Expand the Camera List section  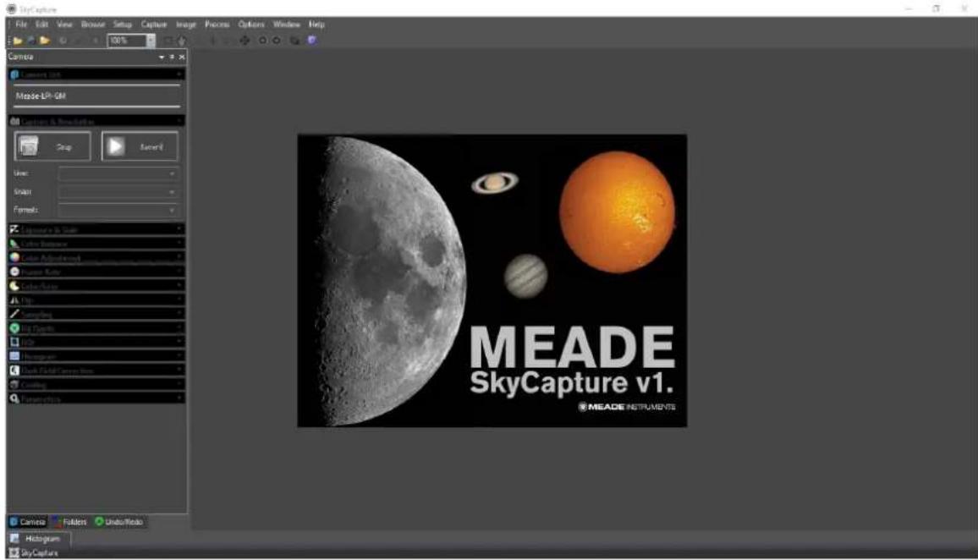pyautogui.click(x=96, y=74)
